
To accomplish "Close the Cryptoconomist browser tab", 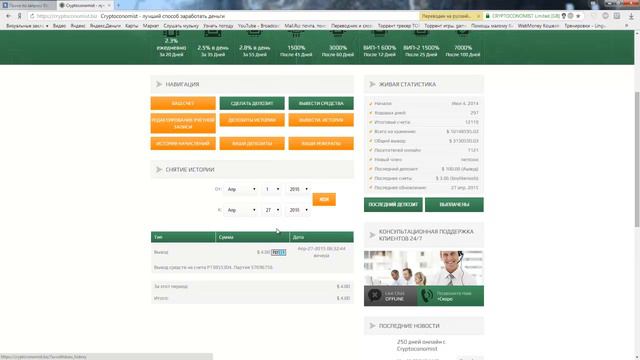I will 109,5.
